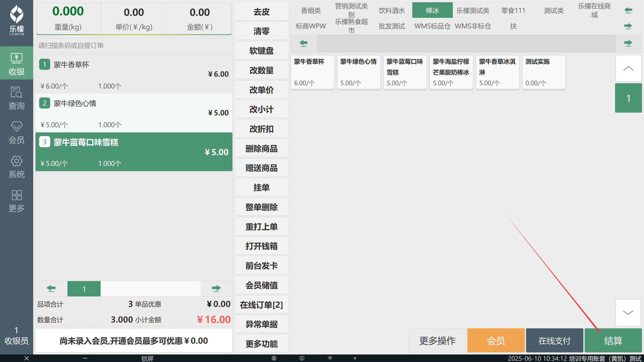Click 锁屏 lock screen in bottom bar
The height and width of the screenshot is (362, 644).
(147, 358)
